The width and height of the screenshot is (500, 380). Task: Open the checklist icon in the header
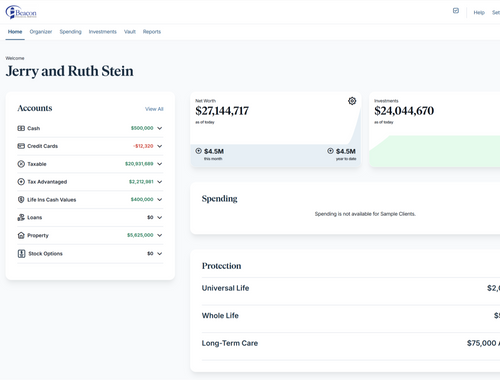[456, 11]
